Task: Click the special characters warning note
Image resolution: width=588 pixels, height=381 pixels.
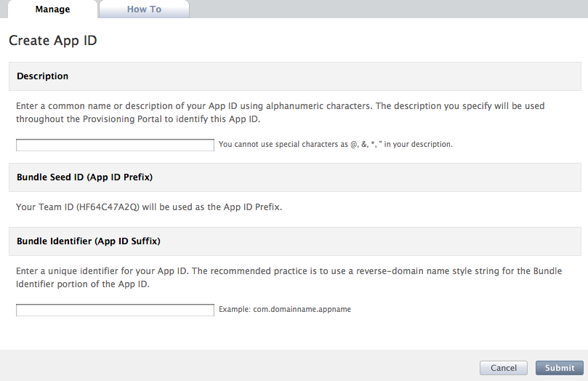Action: point(335,145)
